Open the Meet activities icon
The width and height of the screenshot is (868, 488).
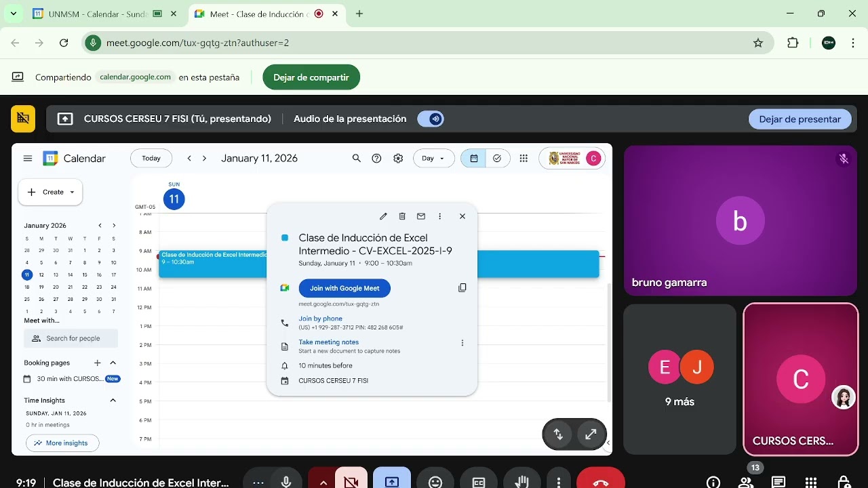click(811, 483)
